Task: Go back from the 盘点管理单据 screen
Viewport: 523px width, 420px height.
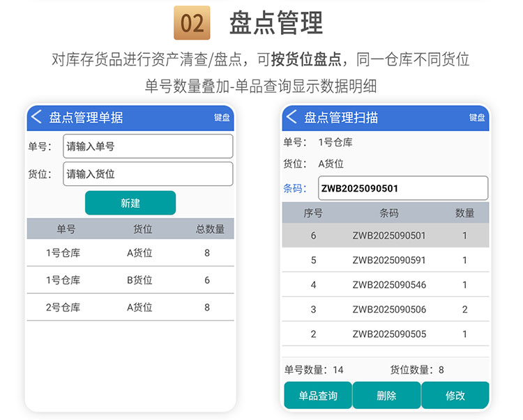Action: point(36,117)
